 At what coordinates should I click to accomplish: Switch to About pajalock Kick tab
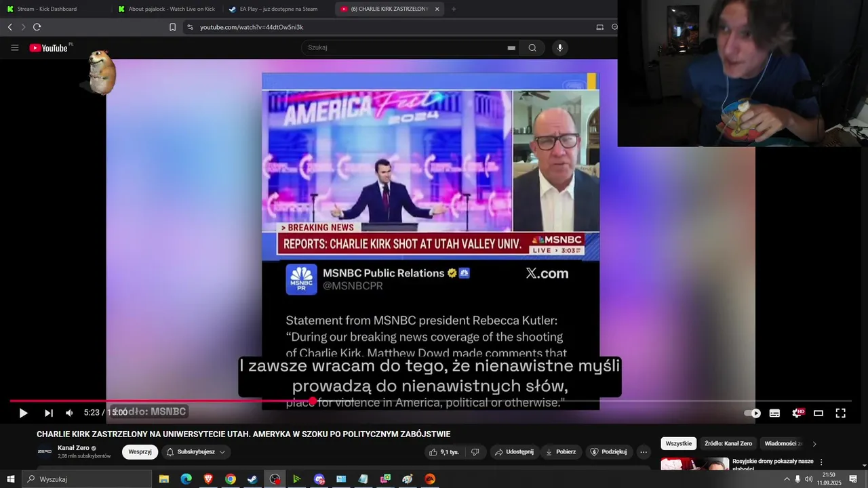tap(167, 9)
